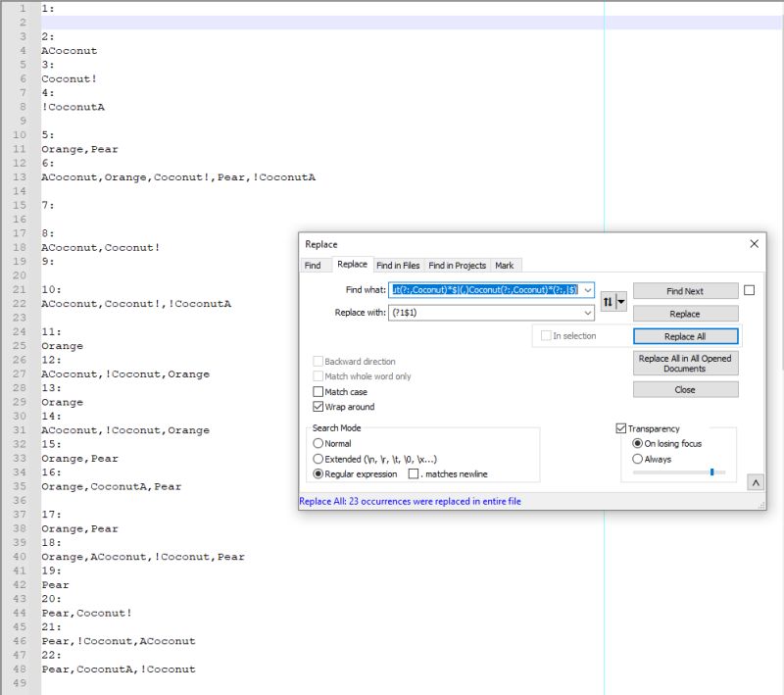Click the Replace All button

685,336
